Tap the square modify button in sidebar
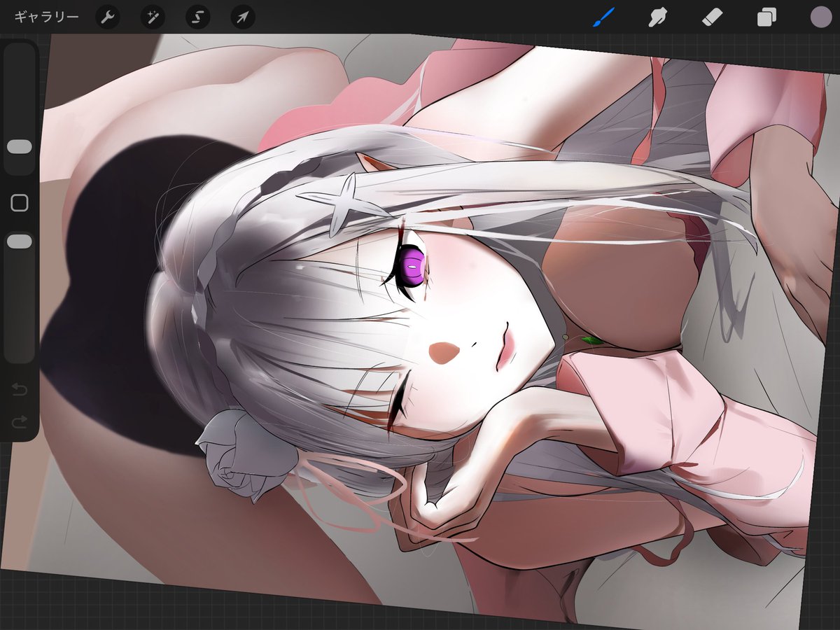The height and width of the screenshot is (630, 840). point(20,203)
